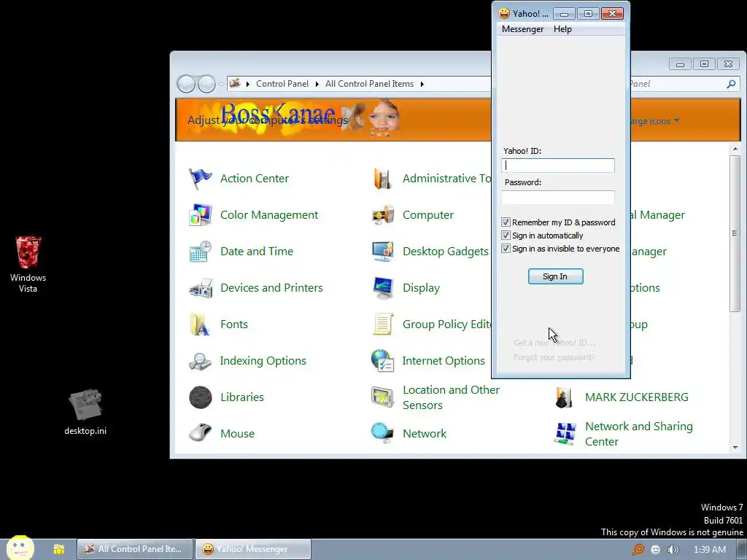Click scrollbar down arrow in Control Panel
The image size is (747, 560).
(735, 447)
